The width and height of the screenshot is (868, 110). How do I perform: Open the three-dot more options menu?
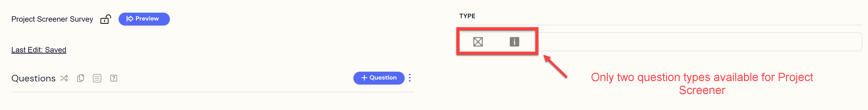(410, 78)
